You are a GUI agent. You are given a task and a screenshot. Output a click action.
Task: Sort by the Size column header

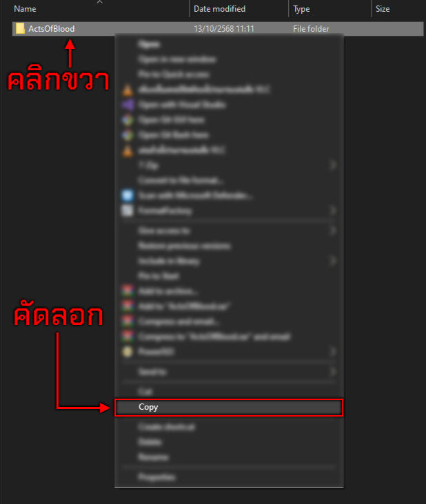[x=383, y=9]
